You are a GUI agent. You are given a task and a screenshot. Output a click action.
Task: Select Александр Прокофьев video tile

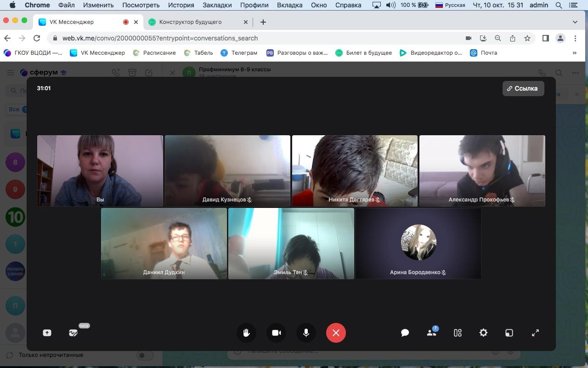point(482,171)
